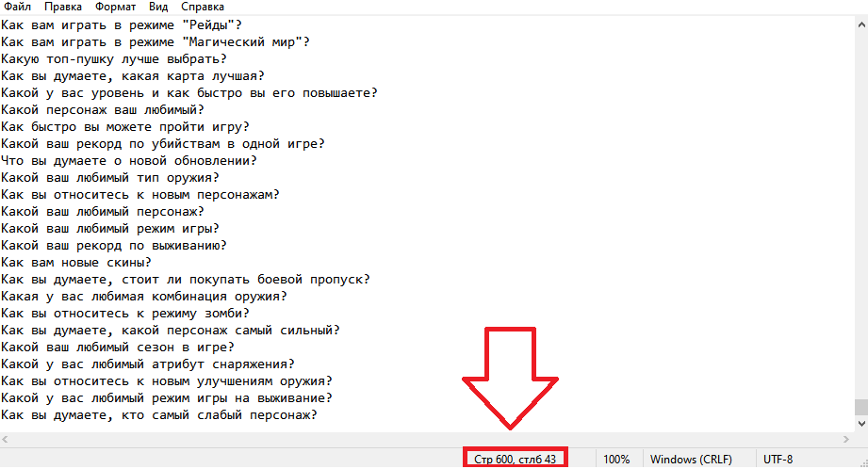This screenshot has width=868, height=469.
Task: Click line about самый слабый персонаж
Action: pyautogui.click(x=159, y=415)
